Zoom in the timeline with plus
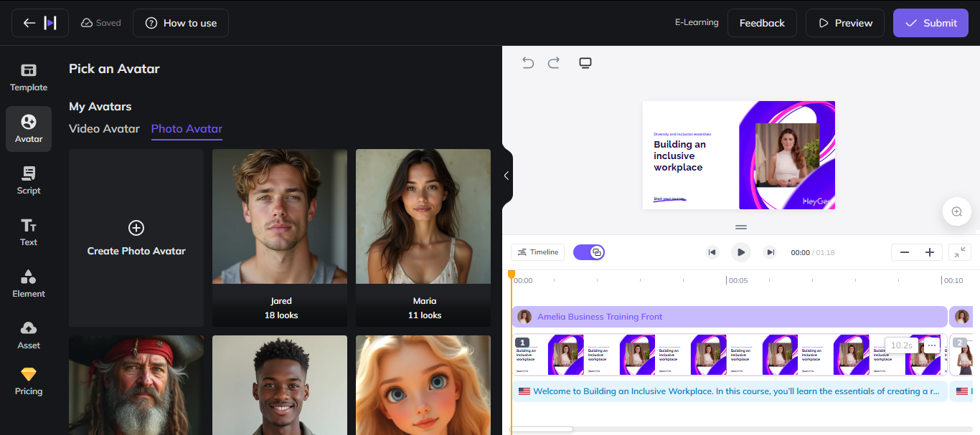980x435 pixels. (930, 252)
